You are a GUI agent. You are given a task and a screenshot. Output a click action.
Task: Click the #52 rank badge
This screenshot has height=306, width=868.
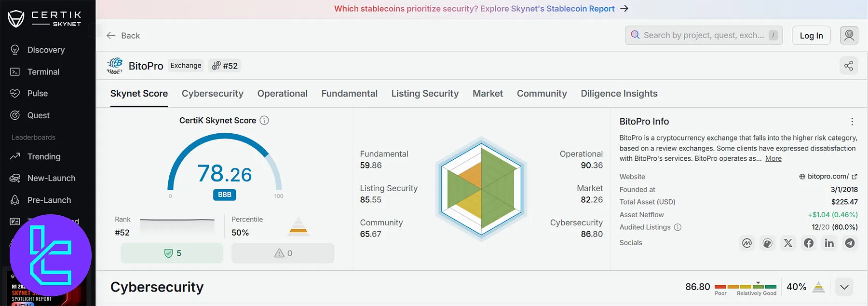coord(225,66)
